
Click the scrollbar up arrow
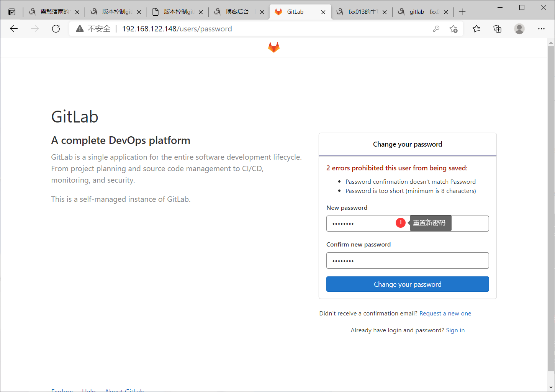551,42
